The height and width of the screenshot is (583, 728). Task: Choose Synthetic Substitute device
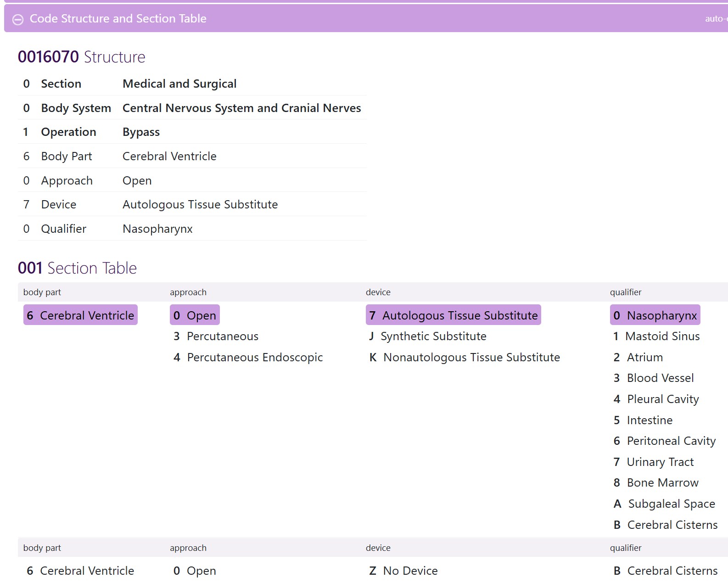click(427, 336)
